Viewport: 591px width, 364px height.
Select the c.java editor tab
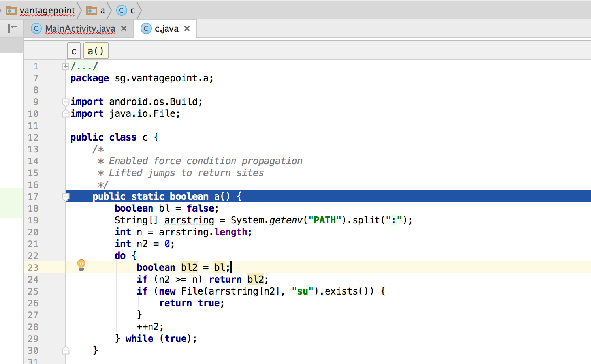[166, 28]
